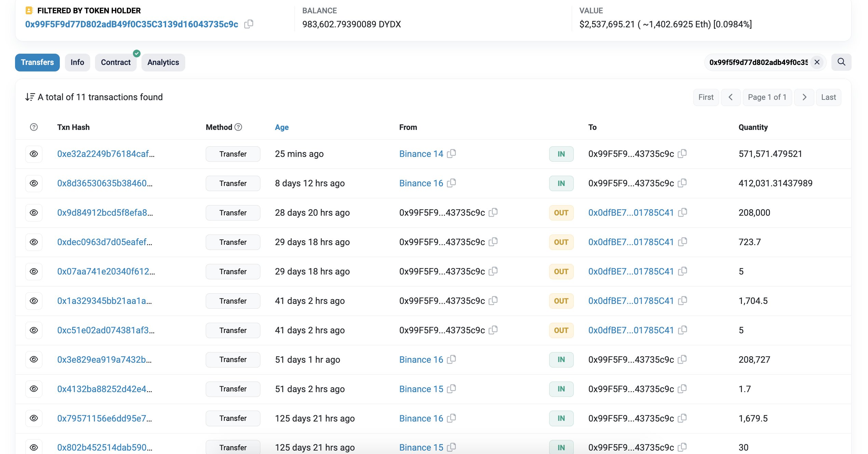Open the search magnifier icon
The width and height of the screenshot is (868, 454).
point(841,62)
